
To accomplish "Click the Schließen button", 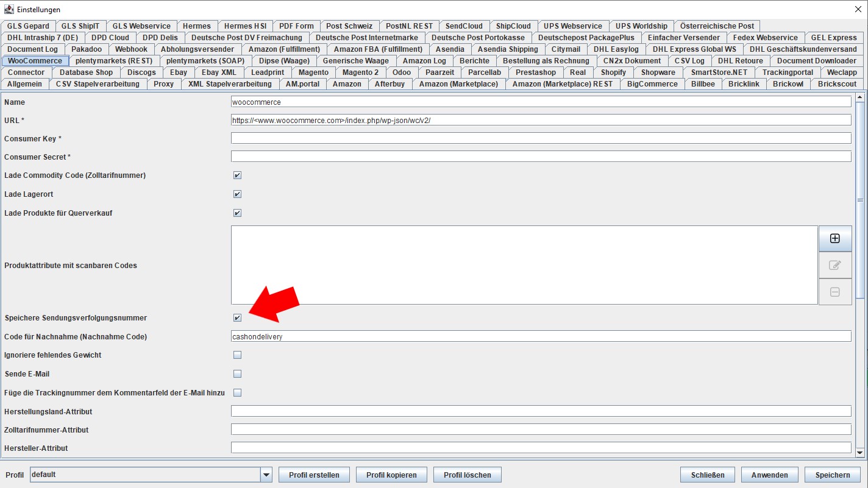I will [x=708, y=475].
